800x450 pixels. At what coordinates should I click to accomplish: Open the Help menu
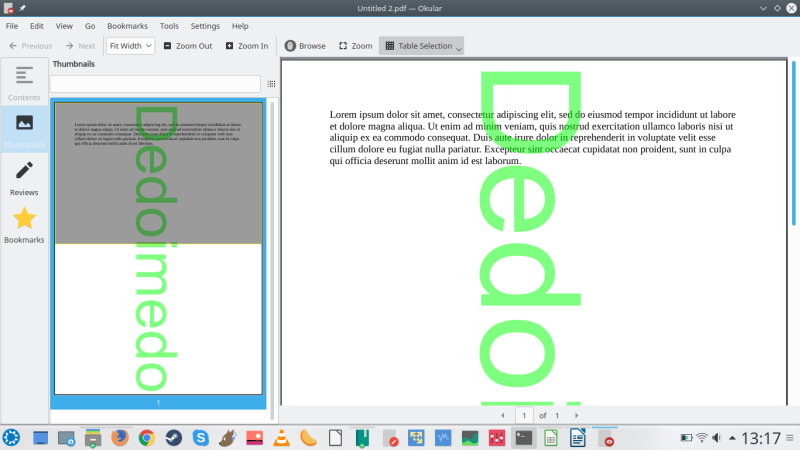pyautogui.click(x=240, y=26)
